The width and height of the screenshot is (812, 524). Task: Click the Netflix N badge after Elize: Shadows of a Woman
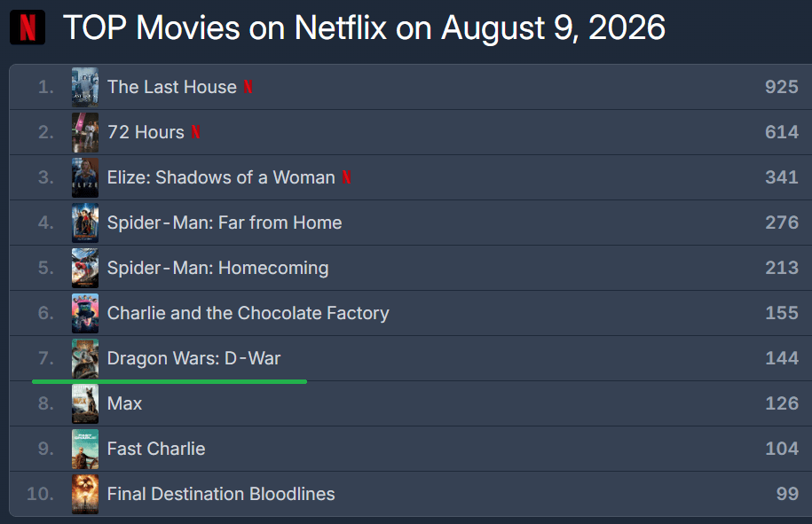pos(346,177)
